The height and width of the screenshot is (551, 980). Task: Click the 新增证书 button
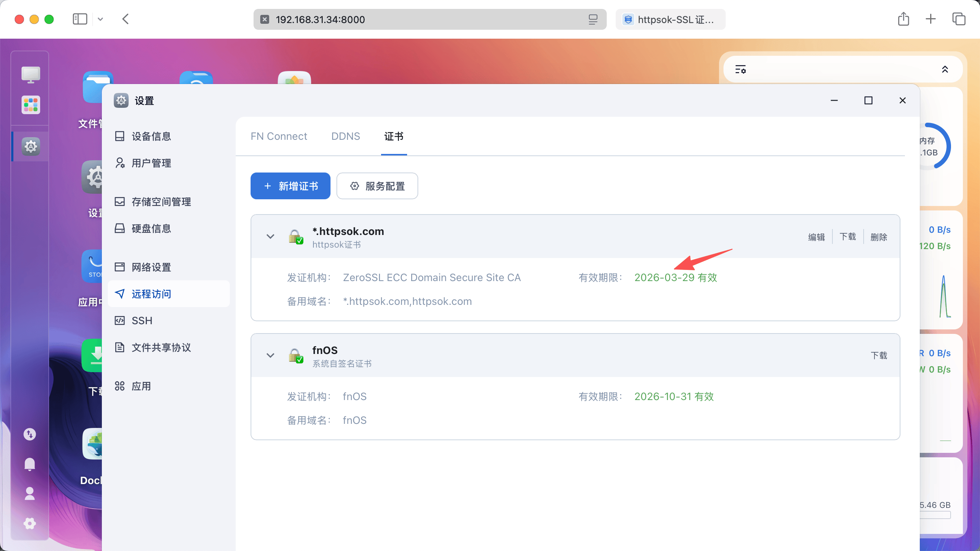(x=290, y=186)
